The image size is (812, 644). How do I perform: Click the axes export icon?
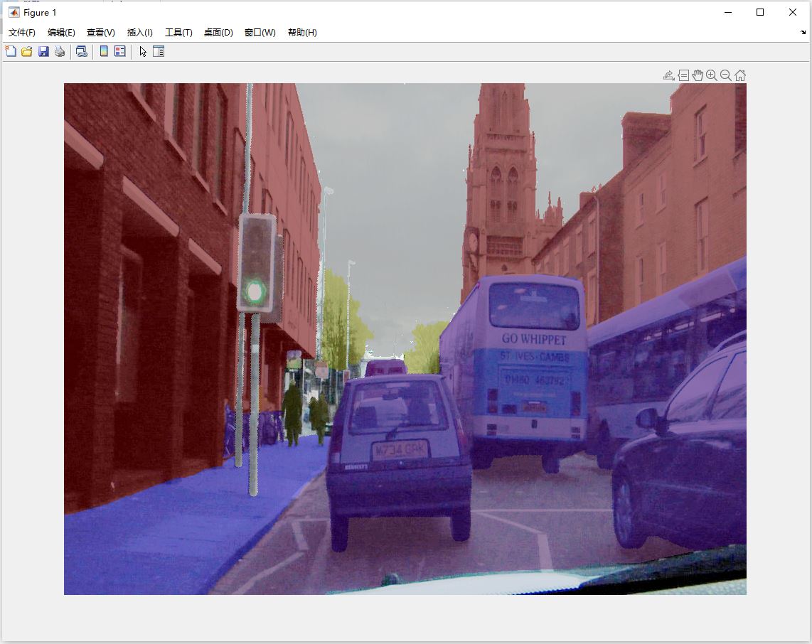tap(668, 75)
